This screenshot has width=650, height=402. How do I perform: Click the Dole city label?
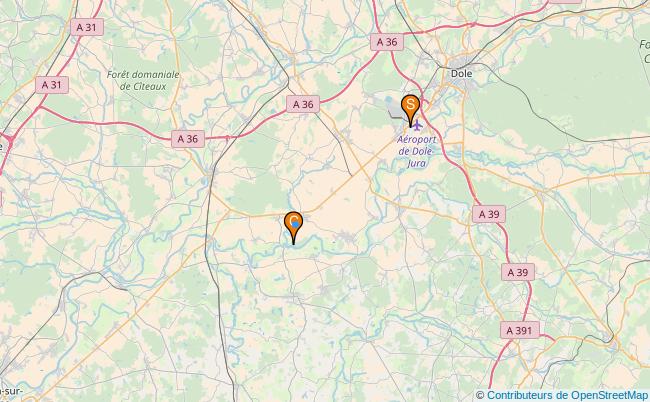click(x=461, y=73)
